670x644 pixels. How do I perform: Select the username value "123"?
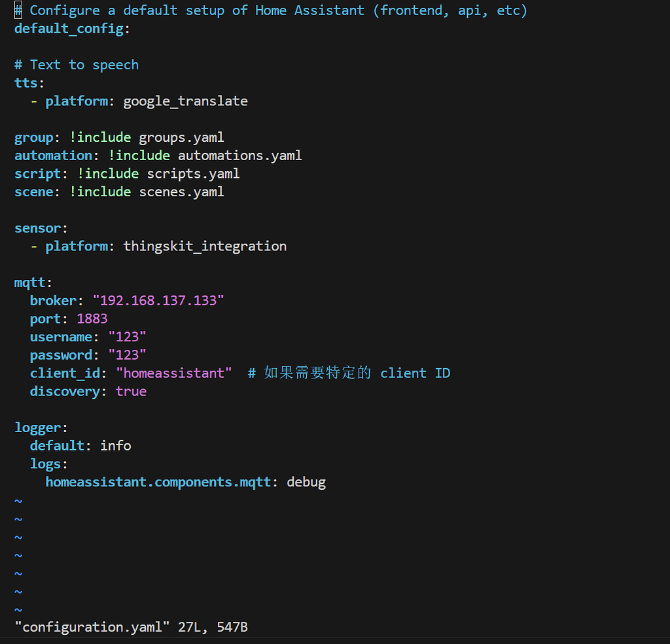coord(127,336)
